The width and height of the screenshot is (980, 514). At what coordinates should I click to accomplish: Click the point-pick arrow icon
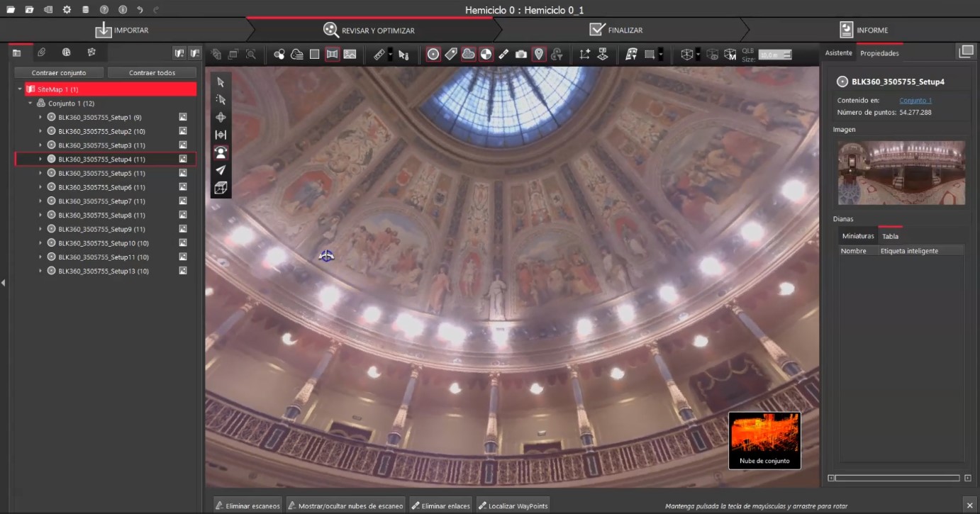coord(403,55)
